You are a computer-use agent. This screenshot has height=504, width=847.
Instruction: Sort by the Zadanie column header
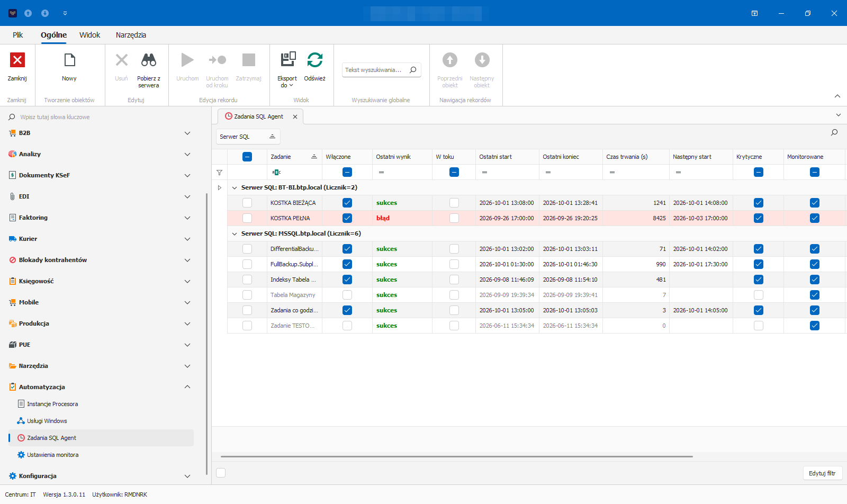point(294,157)
